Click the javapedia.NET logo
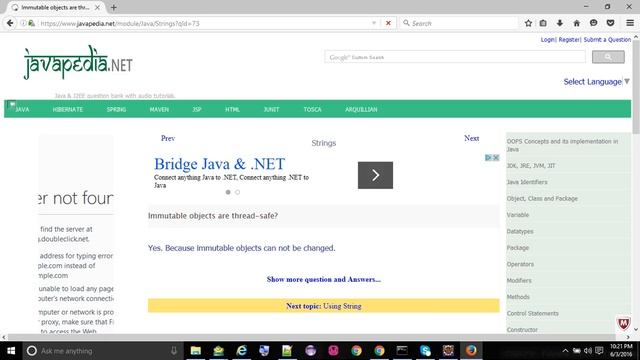 tap(78, 62)
